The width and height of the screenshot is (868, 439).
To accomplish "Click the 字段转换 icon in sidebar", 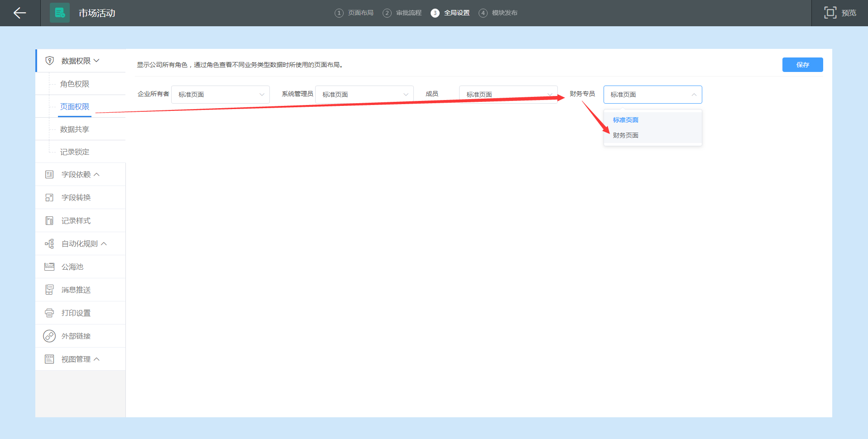I will [49, 198].
